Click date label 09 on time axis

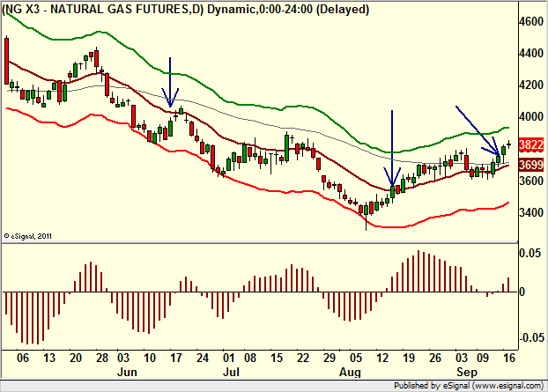pyautogui.click(x=482, y=358)
